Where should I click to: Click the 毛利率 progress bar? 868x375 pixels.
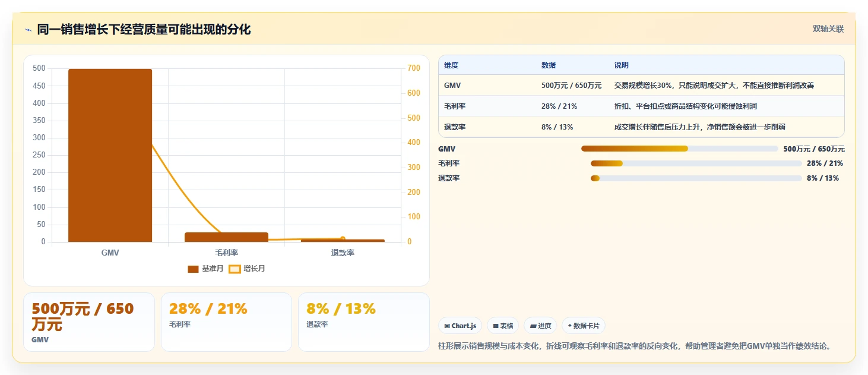(x=696, y=163)
